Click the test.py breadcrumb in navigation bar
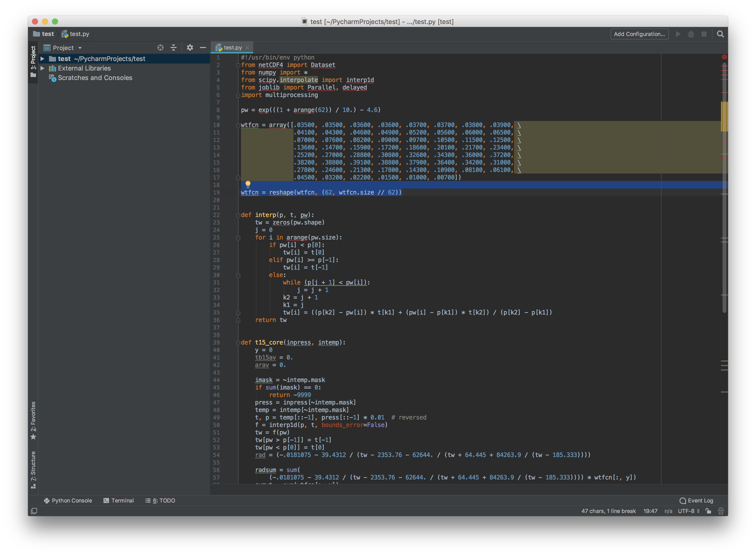 click(x=75, y=34)
